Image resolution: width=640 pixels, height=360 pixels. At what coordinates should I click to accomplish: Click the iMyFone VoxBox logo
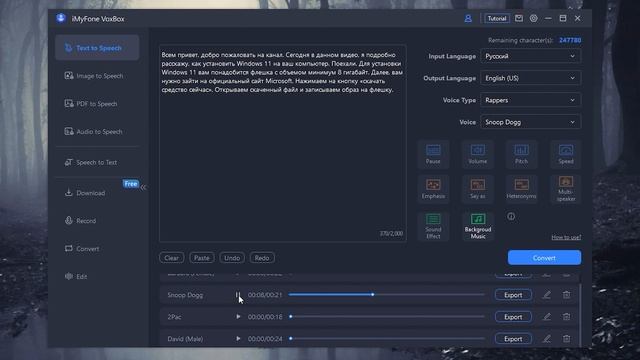[61, 18]
